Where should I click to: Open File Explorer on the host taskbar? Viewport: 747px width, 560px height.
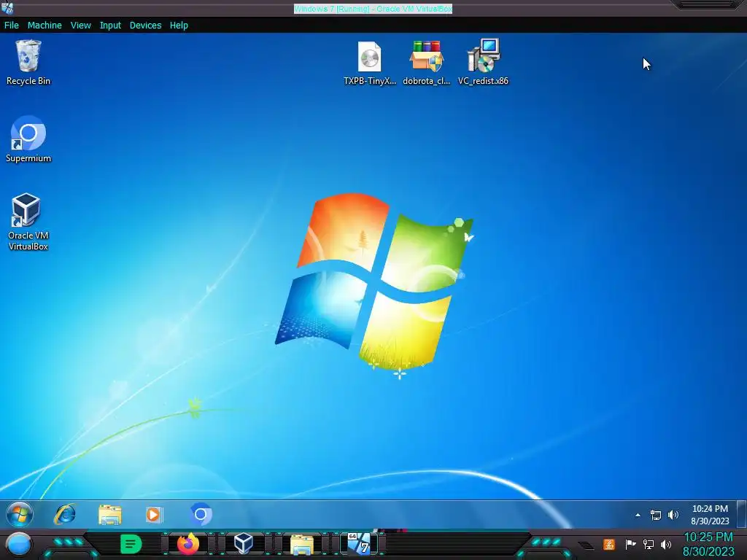click(x=301, y=545)
